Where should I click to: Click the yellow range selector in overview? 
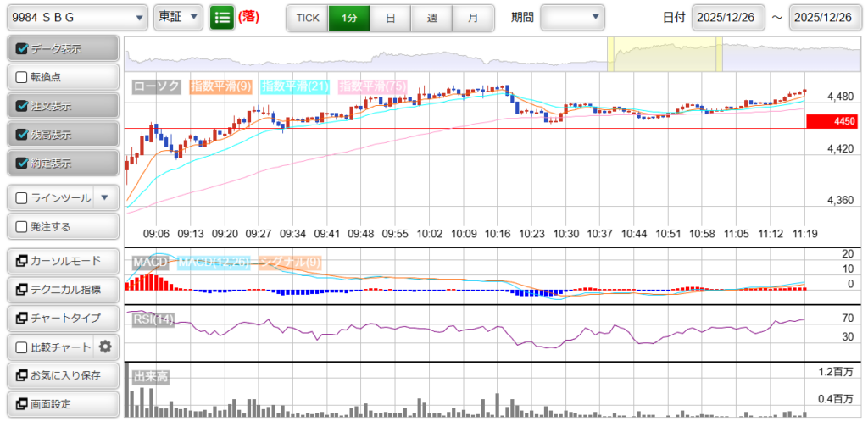[665, 55]
